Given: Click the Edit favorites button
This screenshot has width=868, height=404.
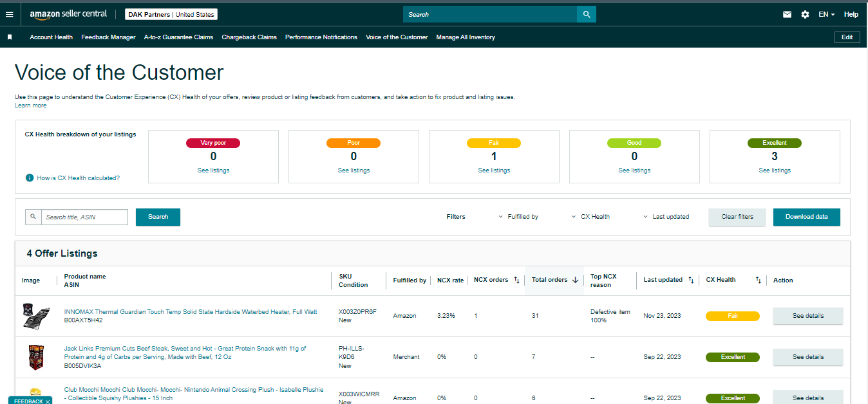Looking at the screenshot, I should 847,37.
